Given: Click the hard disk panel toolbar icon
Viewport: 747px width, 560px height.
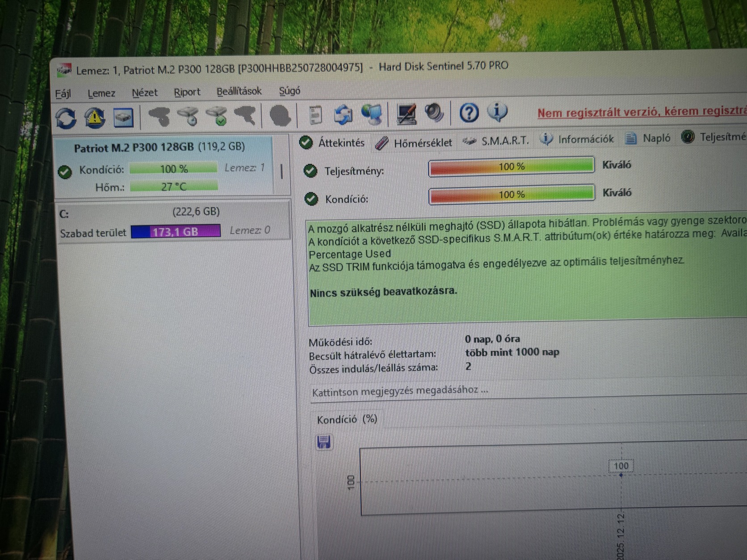Looking at the screenshot, I should point(123,117).
